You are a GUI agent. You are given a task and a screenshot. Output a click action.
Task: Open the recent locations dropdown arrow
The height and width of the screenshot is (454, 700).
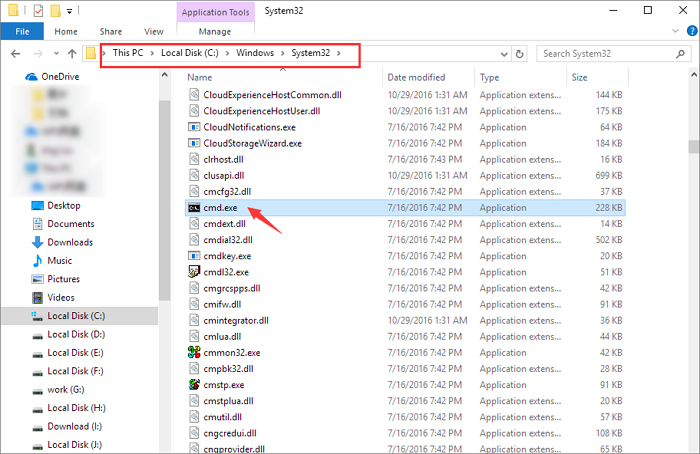(x=50, y=52)
